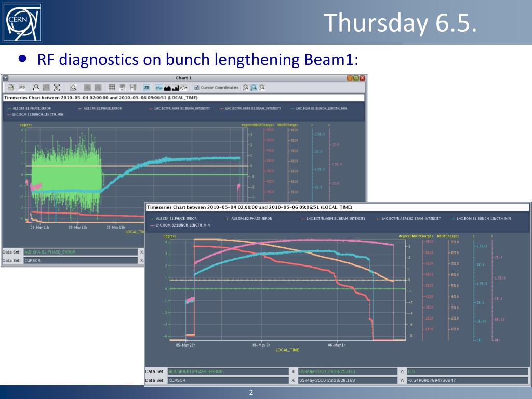This screenshot has height=399, width=532.
Task: Maximize the Chart 1 window
Action: pos(356,78)
